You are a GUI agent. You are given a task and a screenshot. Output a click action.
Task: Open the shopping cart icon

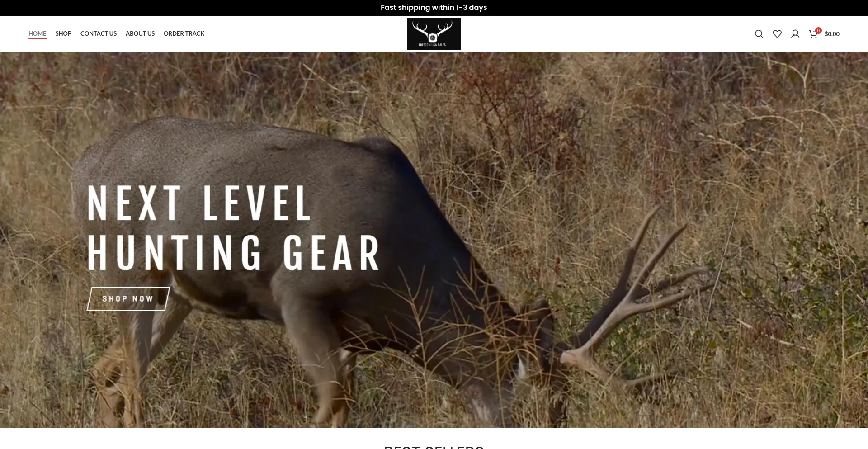[x=813, y=34]
